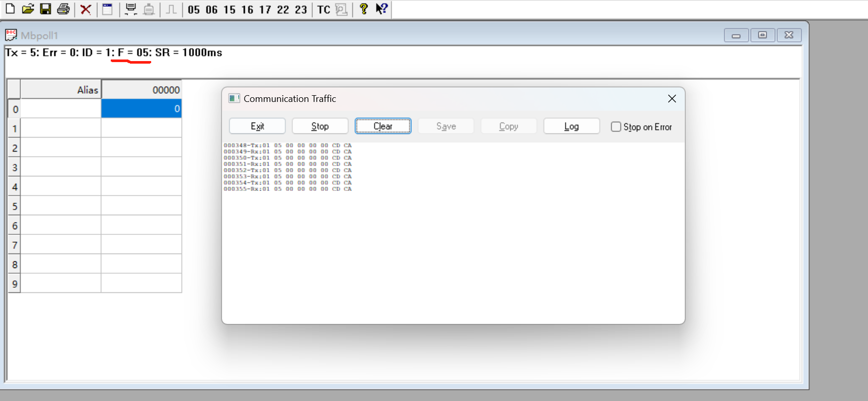Viewport: 868px width, 401px height.
Task: Select row header 5 in the table
Action: click(14, 206)
